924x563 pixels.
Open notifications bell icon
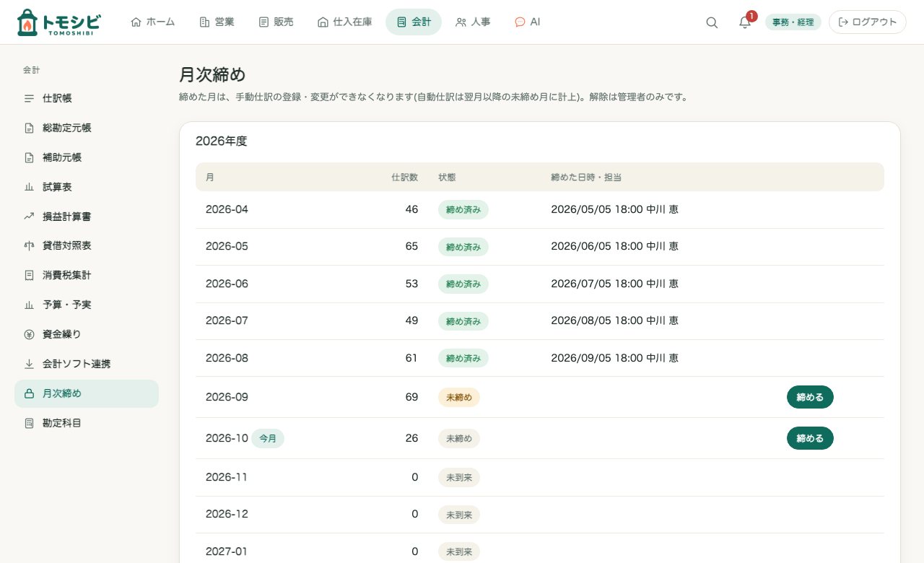(745, 22)
